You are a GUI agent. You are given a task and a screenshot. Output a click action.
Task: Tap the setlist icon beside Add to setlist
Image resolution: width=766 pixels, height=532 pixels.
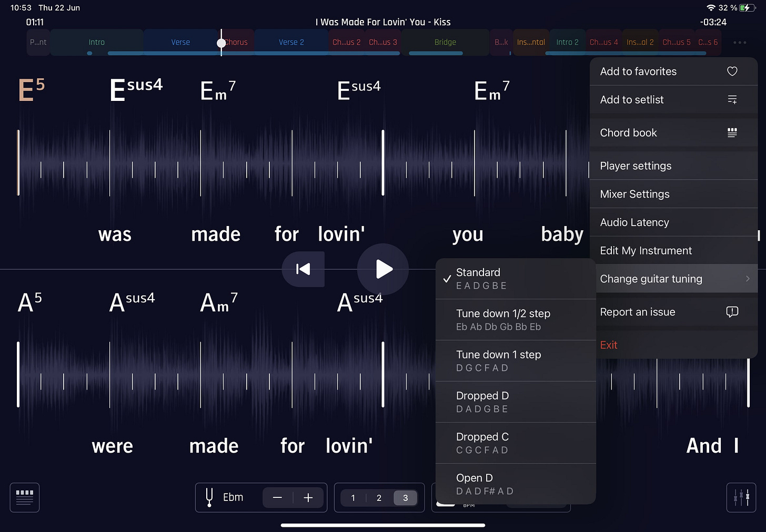click(x=732, y=99)
